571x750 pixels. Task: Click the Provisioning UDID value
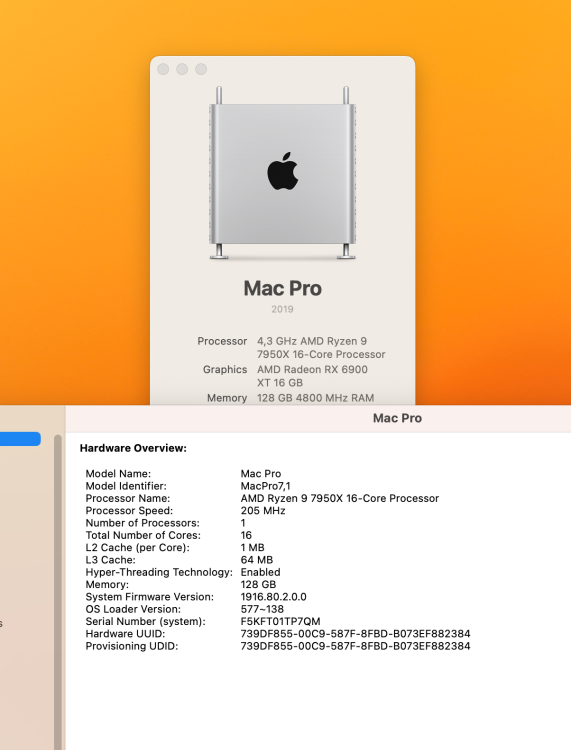[355, 646]
